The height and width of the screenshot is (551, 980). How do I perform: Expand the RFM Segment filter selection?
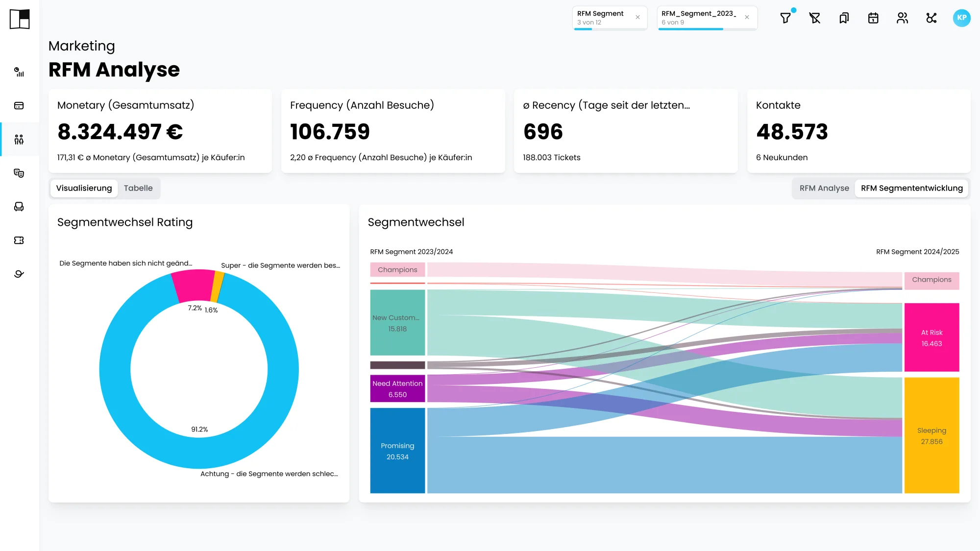603,18
